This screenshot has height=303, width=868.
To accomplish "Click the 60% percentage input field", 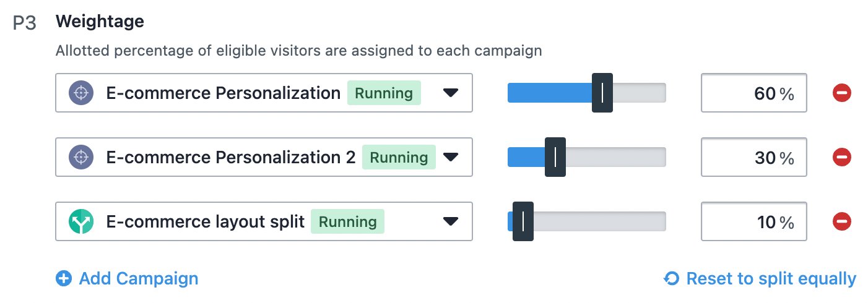I will coord(753,93).
